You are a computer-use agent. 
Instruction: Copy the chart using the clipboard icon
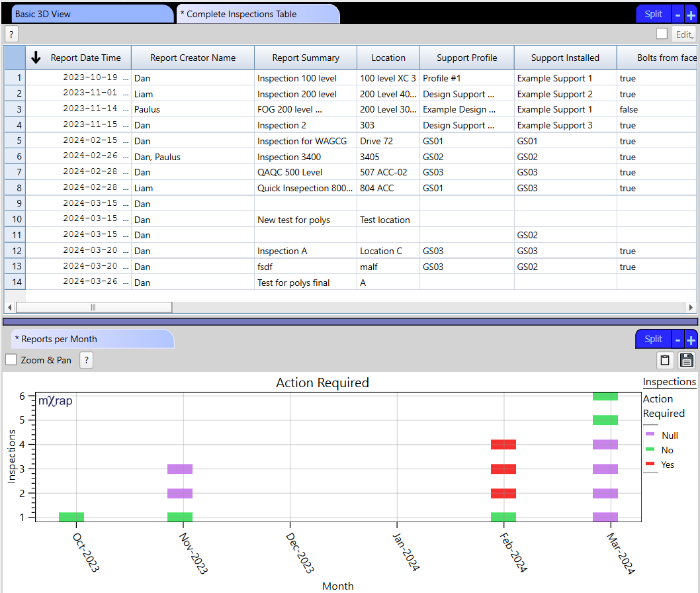666,360
